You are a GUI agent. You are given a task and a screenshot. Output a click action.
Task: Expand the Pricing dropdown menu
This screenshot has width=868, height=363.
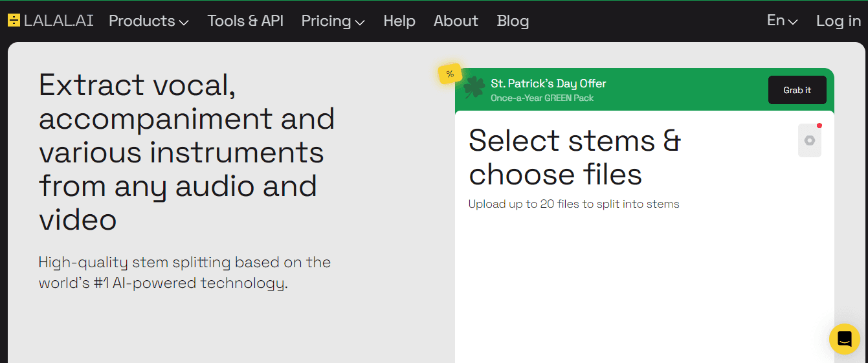coord(333,21)
